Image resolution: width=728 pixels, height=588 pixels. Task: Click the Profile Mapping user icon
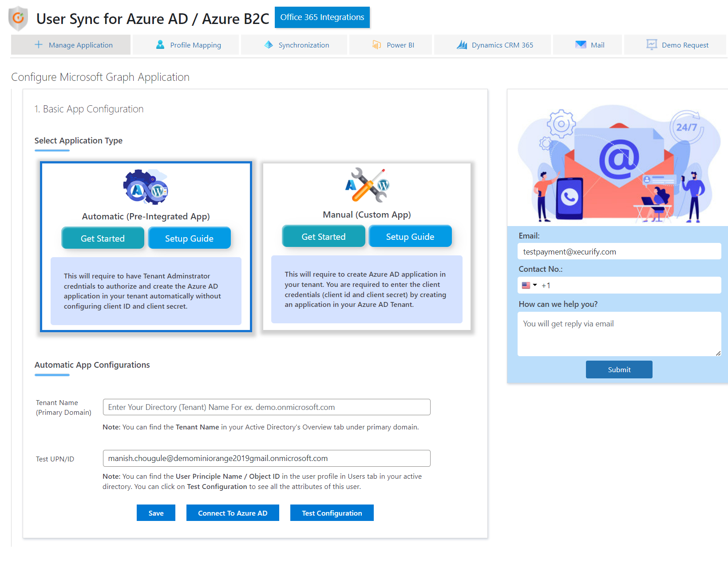point(160,45)
